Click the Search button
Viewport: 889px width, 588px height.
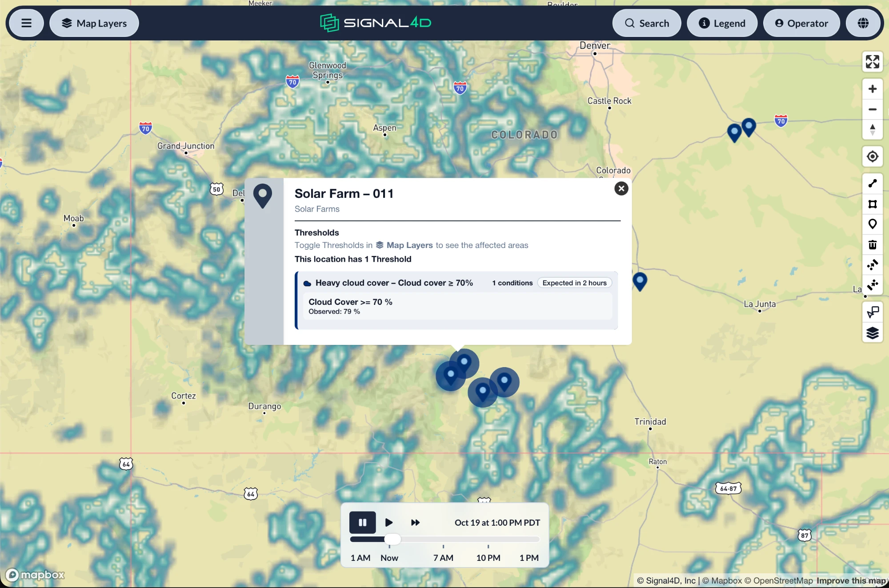click(x=647, y=23)
